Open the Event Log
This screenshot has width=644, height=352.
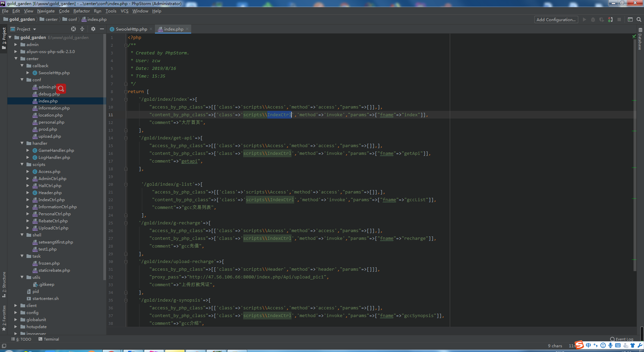[x=622, y=339]
